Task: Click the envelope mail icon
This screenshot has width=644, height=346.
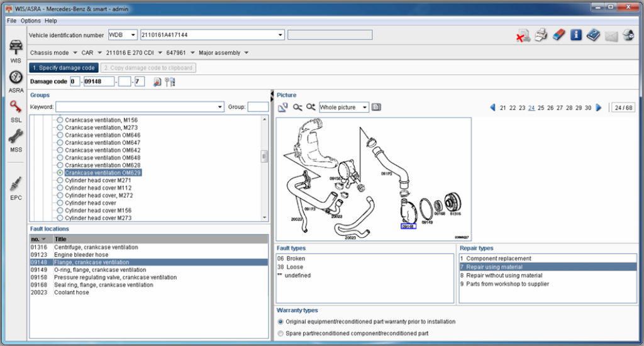Action: 611,36
